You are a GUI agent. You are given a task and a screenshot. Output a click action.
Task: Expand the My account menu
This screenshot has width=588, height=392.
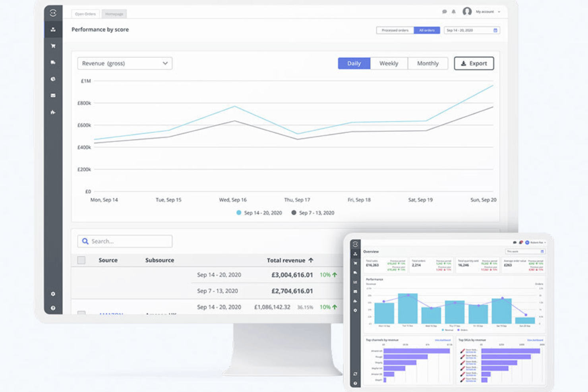[488, 12]
